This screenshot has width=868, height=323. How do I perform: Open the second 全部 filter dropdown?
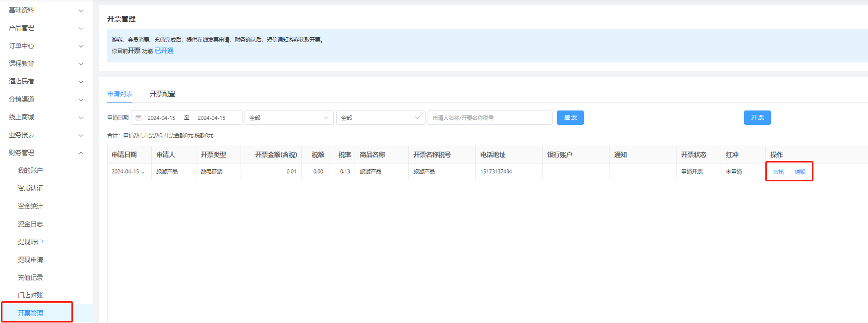point(380,118)
